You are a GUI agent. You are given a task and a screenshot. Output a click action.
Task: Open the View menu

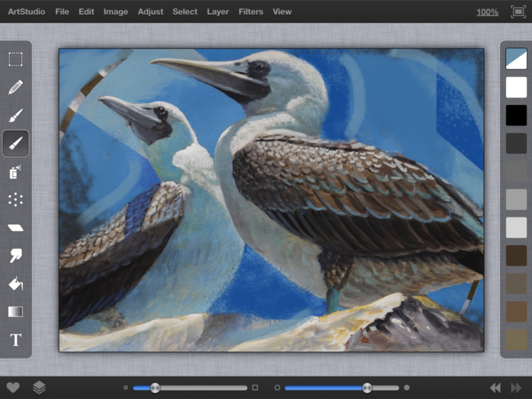(x=282, y=12)
